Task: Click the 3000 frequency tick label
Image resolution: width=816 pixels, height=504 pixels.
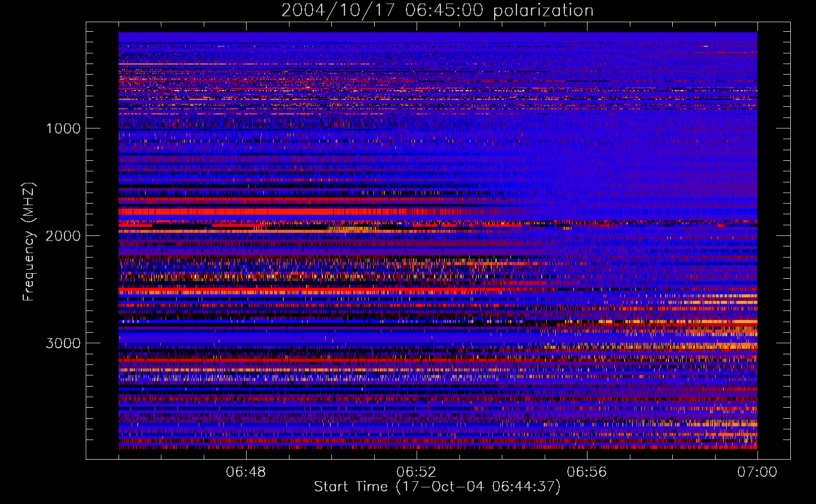Action: [63, 343]
